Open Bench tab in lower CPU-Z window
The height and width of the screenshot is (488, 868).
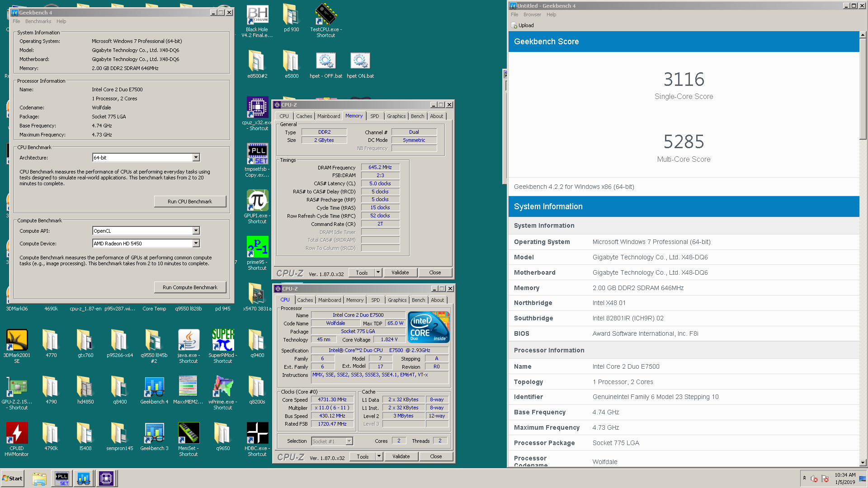419,300
